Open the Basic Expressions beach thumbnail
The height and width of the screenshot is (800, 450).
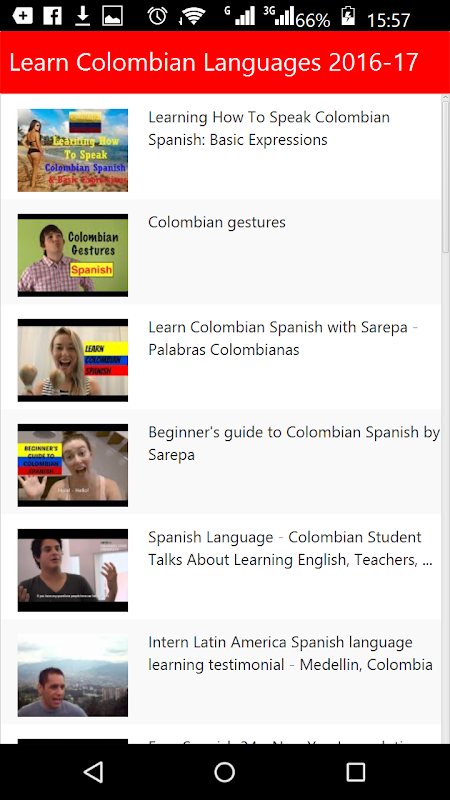pyautogui.click(x=73, y=150)
